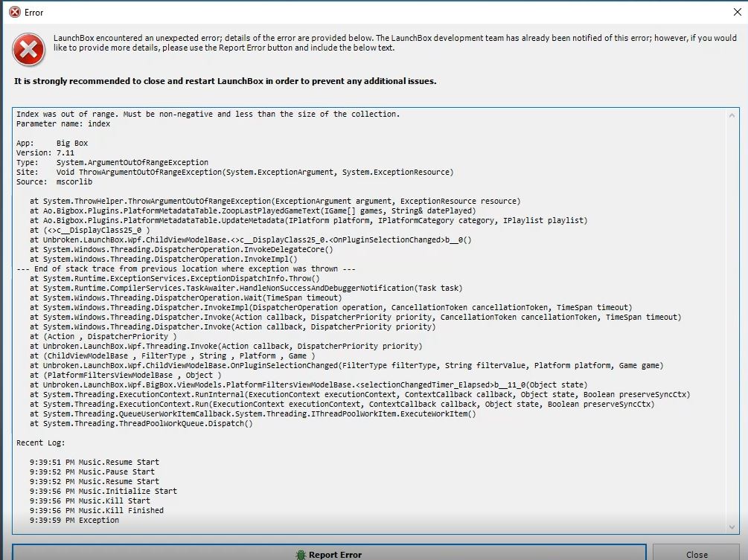Click the scroll up arrow in error details
This screenshot has width=748, height=560.
click(732, 115)
